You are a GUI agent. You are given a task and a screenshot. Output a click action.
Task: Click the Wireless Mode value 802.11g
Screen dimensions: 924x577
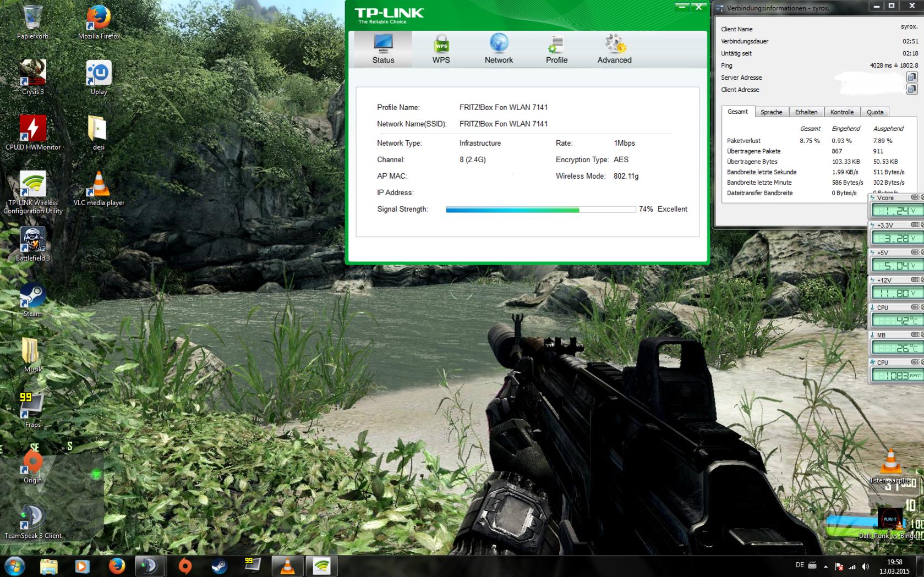click(x=626, y=176)
